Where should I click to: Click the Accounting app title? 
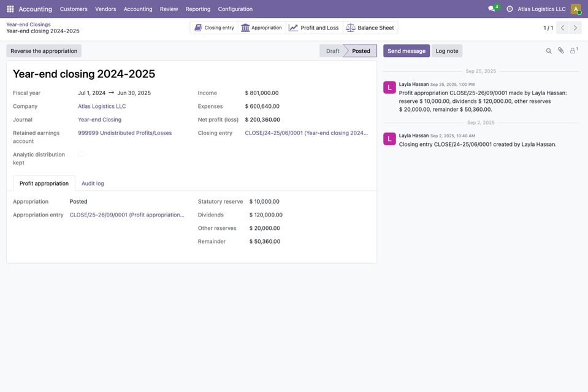pos(35,9)
